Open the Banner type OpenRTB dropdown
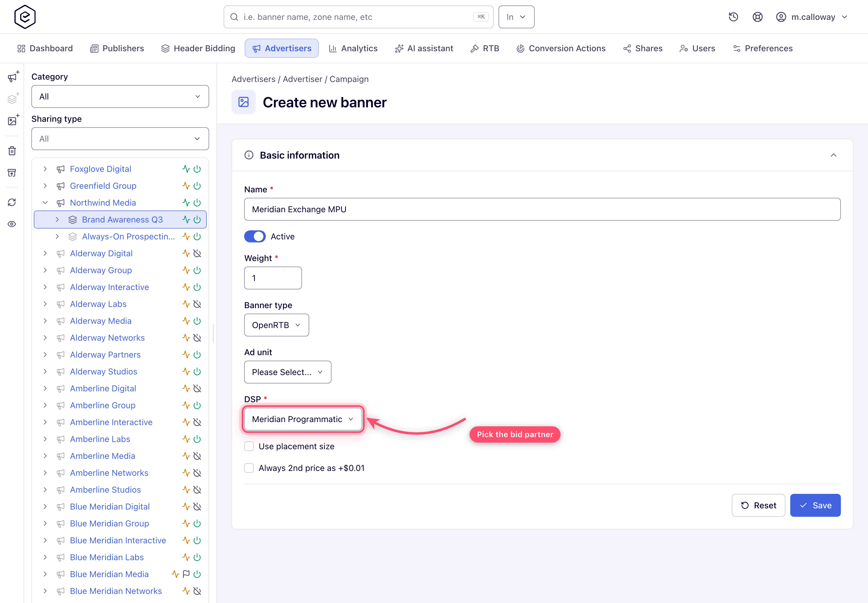 [x=276, y=325]
